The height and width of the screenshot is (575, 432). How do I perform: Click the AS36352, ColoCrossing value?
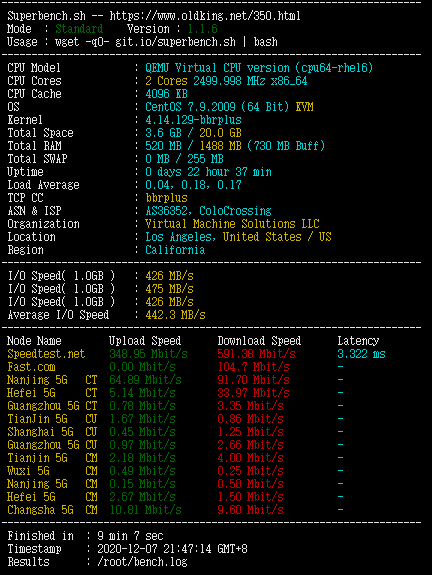click(208, 211)
